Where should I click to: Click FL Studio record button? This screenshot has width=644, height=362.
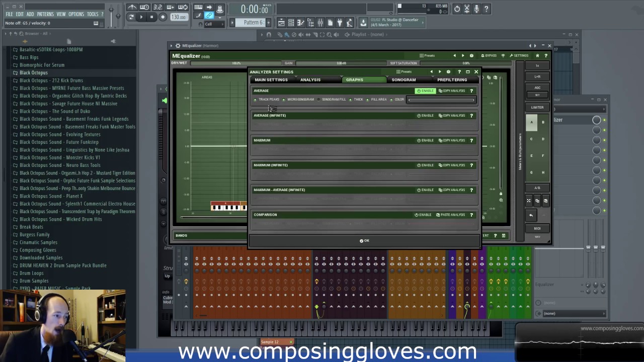click(163, 17)
